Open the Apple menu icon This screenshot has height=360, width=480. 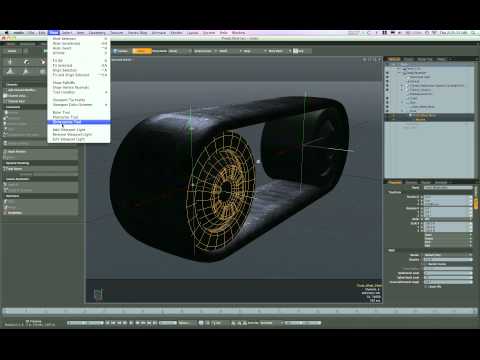[7, 33]
